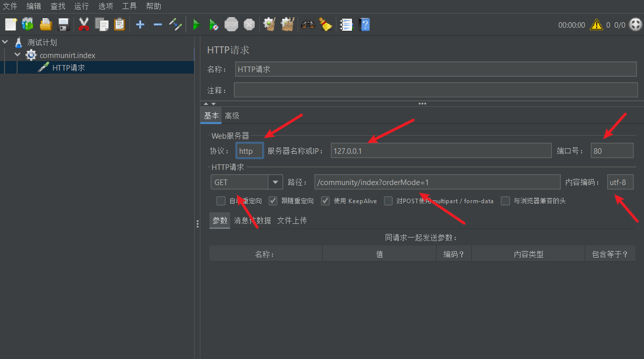The height and width of the screenshot is (359, 644).
Task: Uncheck the follow redirects checkbox
Action: click(273, 201)
